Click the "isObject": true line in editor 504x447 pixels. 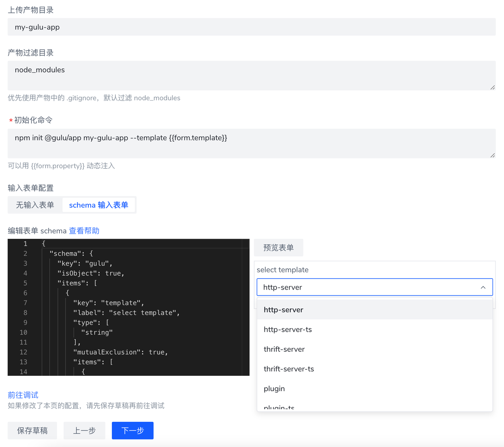point(91,273)
